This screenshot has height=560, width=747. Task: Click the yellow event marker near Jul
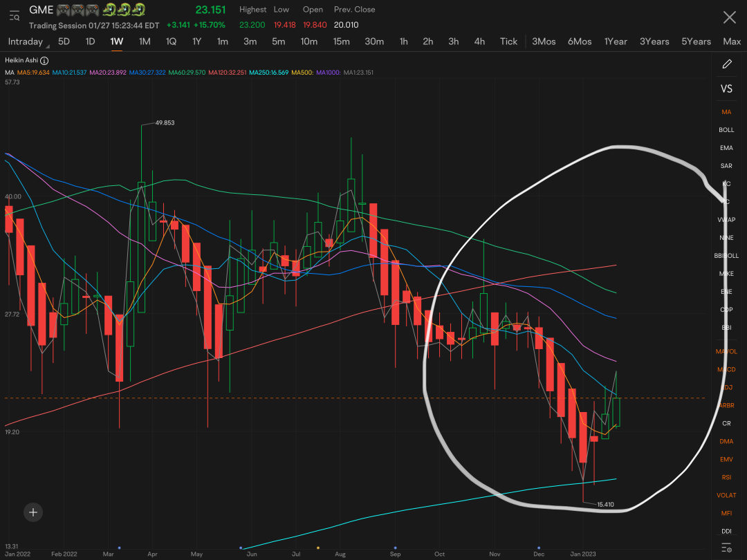pos(318,548)
